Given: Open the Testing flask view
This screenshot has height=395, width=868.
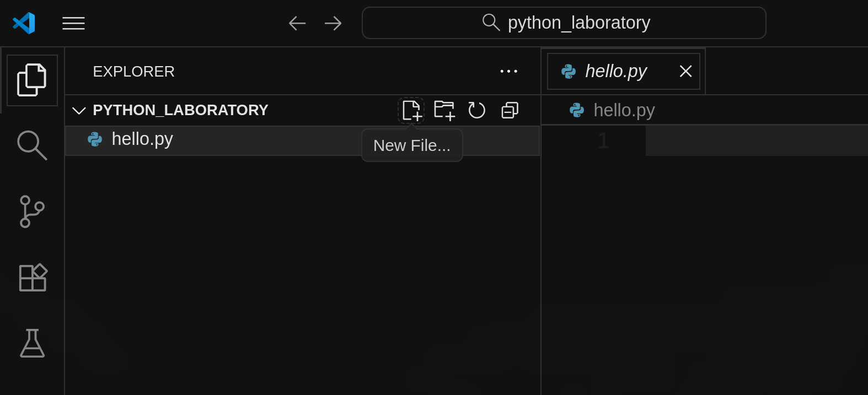Looking at the screenshot, I should click(32, 343).
